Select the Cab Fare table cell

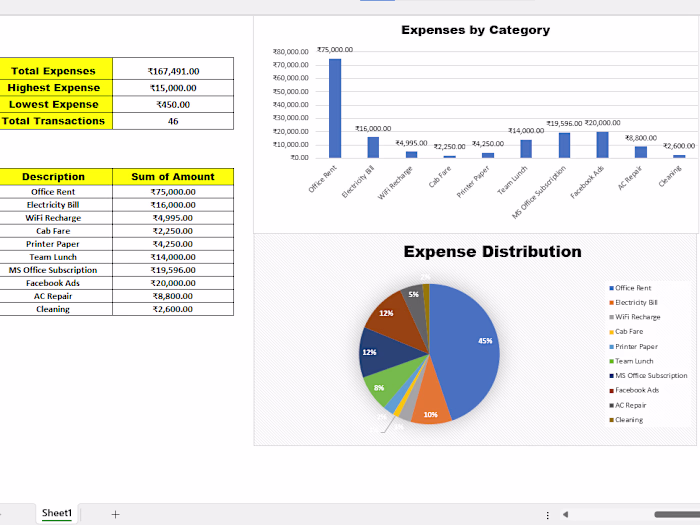(56, 231)
